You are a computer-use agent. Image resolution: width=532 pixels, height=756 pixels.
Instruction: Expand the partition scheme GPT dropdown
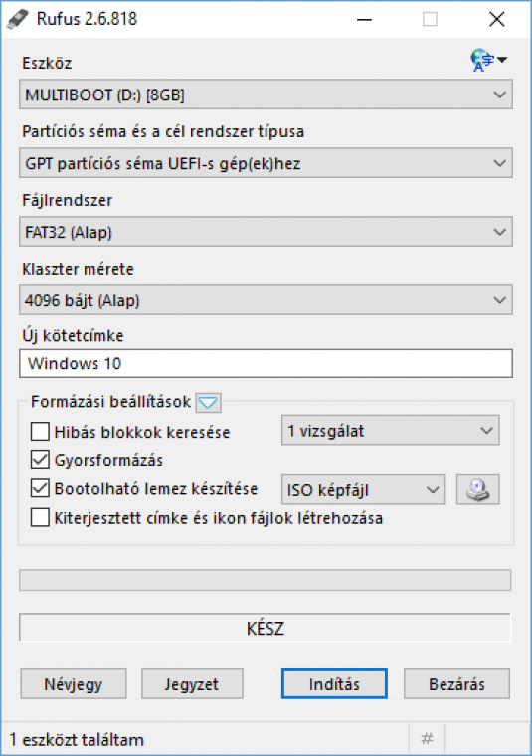click(x=266, y=163)
